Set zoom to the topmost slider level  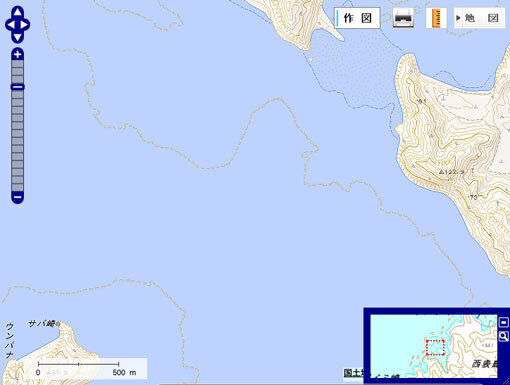point(17,64)
